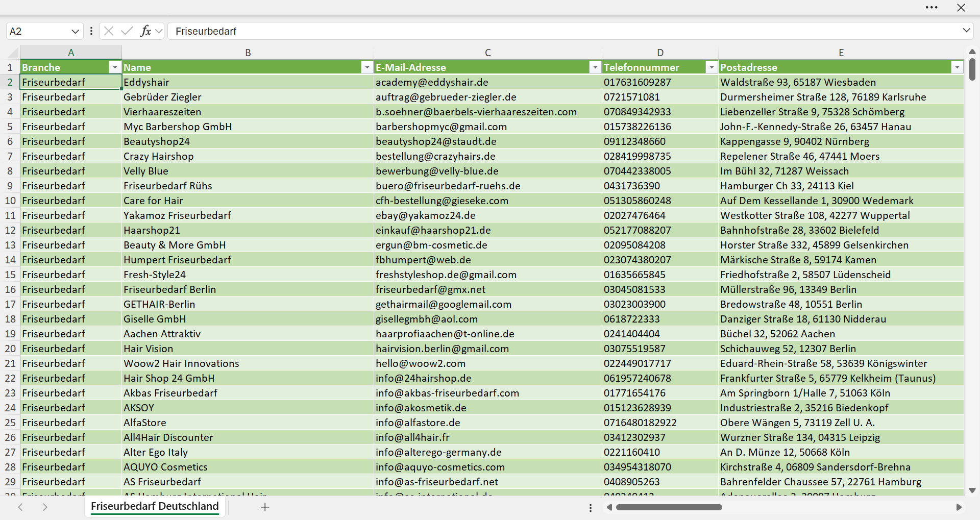Expand the formula bar with the right chevron
980x520 pixels.
(966, 31)
